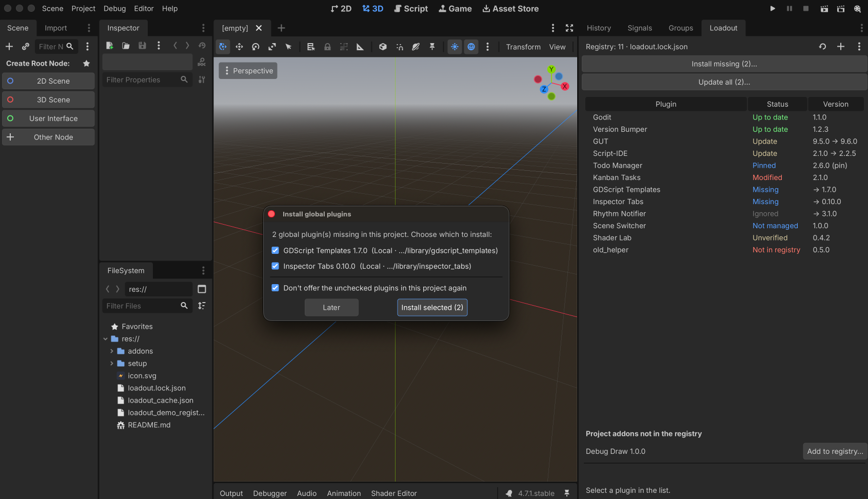The width and height of the screenshot is (868, 499).
Task: Click the Install selected (2) button
Action: tap(432, 308)
